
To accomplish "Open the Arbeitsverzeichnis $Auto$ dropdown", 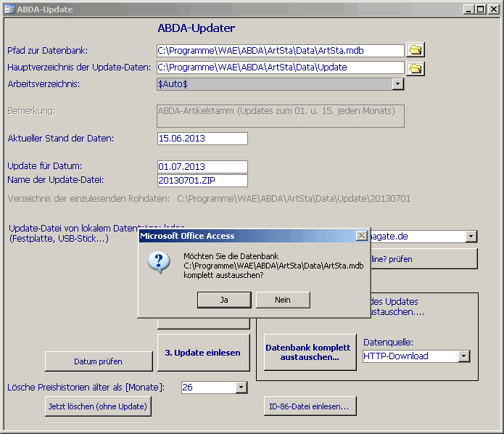I will tap(397, 84).
